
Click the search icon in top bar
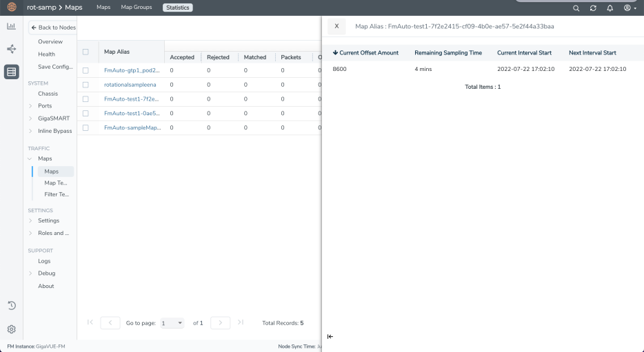[576, 8]
